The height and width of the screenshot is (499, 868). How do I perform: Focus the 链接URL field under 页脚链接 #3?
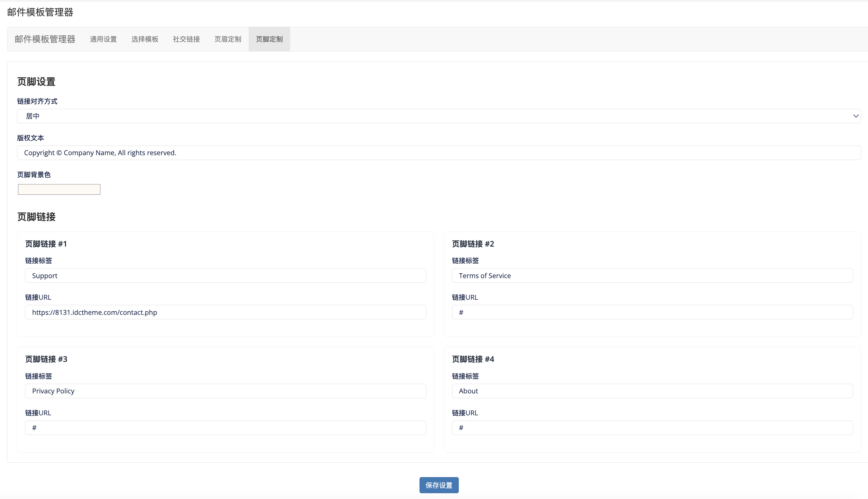click(x=225, y=428)
